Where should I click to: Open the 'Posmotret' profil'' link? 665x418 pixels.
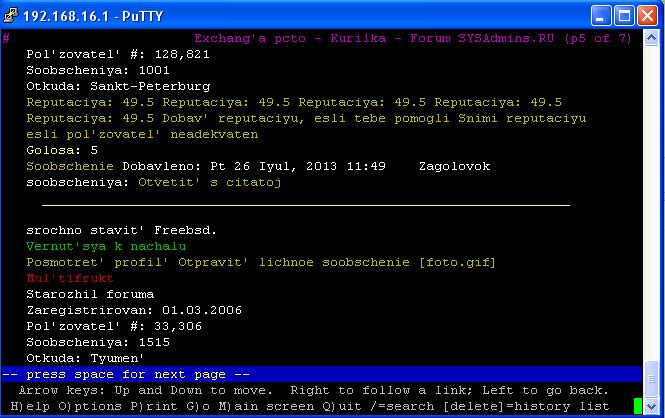97,262
